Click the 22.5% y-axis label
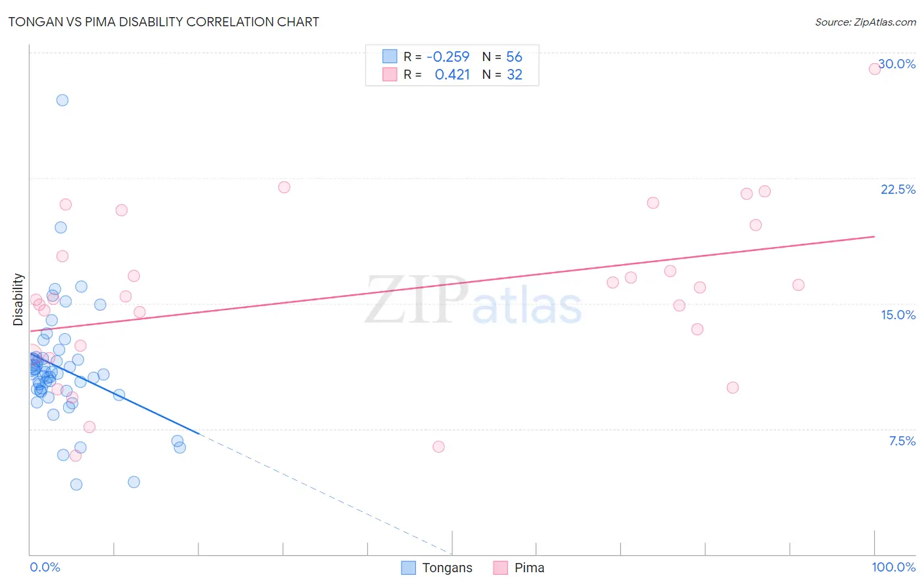Image resolution: width=924 pixels, height=586 pixels. pyautogui.click(x=898, y=189)
